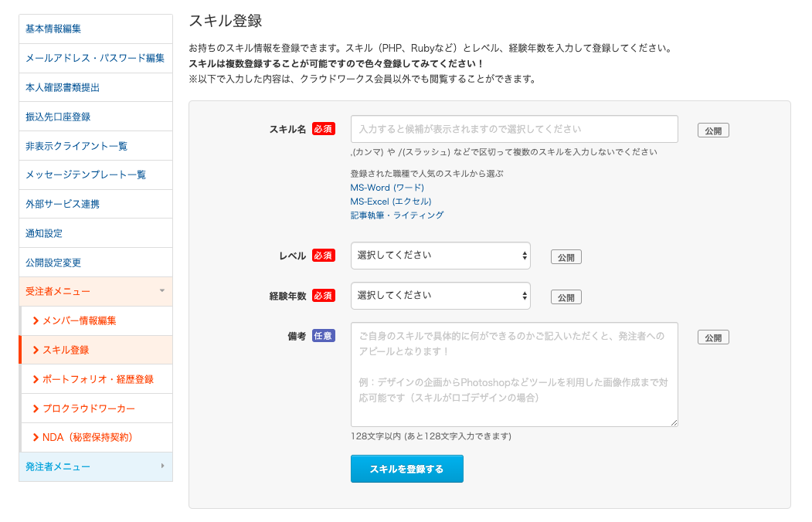Click the スキル登録 page heading
Screen dimensions: 812x522
pyautogui.click(x=226, y=21)
